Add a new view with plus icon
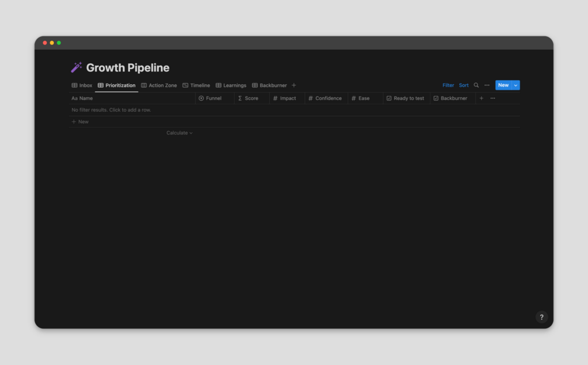 [294, 85]
